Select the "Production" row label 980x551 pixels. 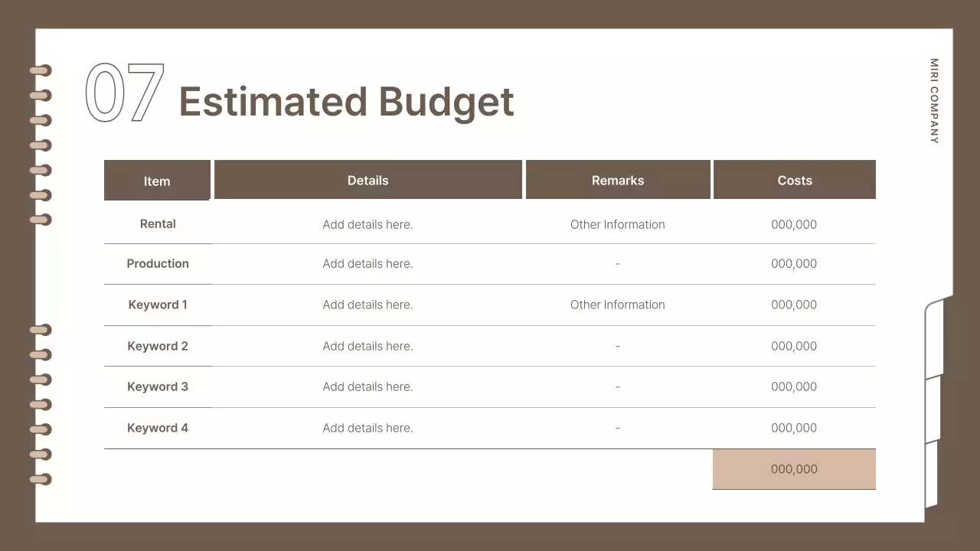(x=158, y=264)
